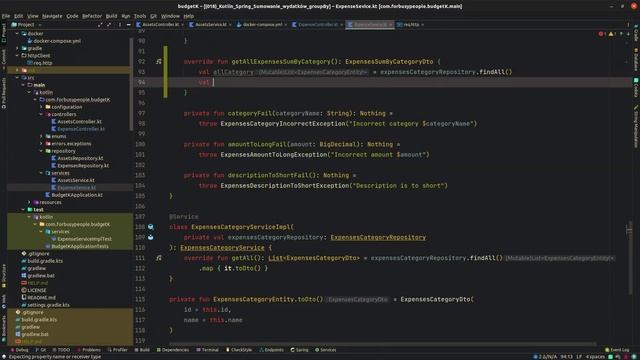Open the TODO tool window

tap(61, 350)
